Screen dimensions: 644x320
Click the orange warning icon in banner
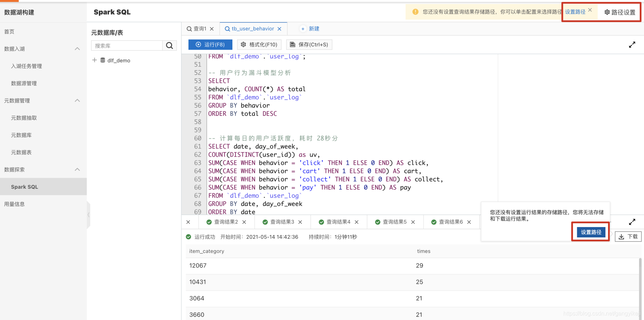pos(415,12)
